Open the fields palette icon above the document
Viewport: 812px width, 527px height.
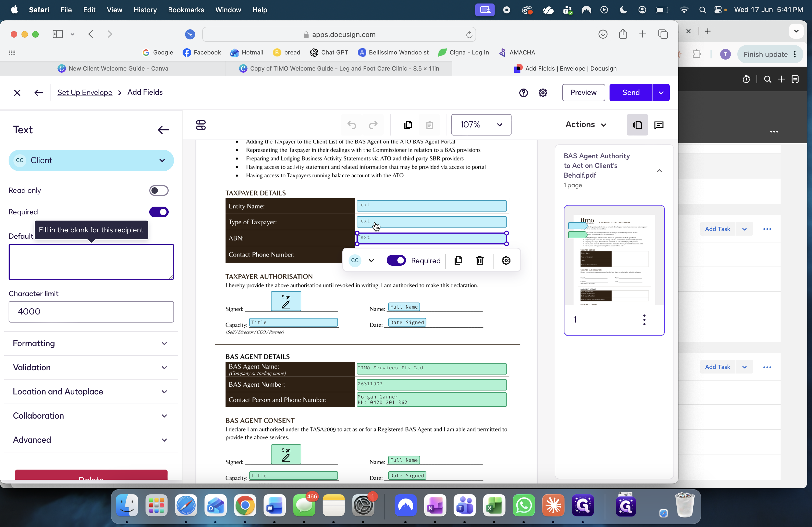coord(201,125)
